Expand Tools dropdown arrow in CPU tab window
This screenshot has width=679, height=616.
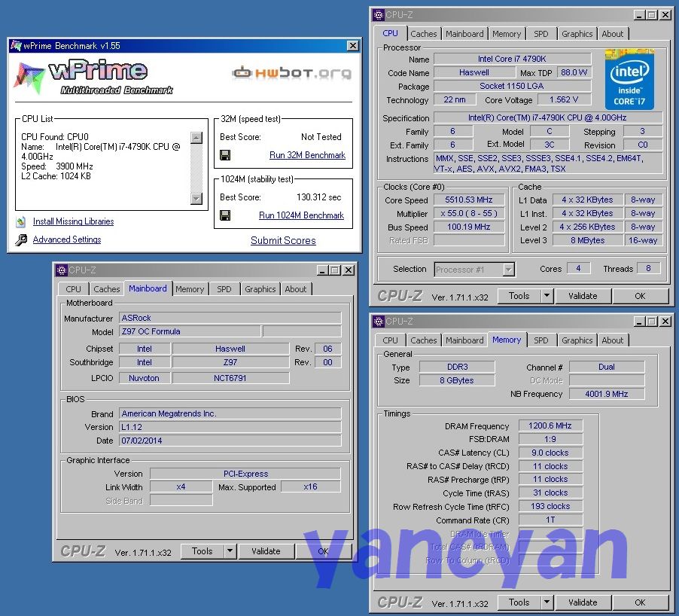coord(547,296)
